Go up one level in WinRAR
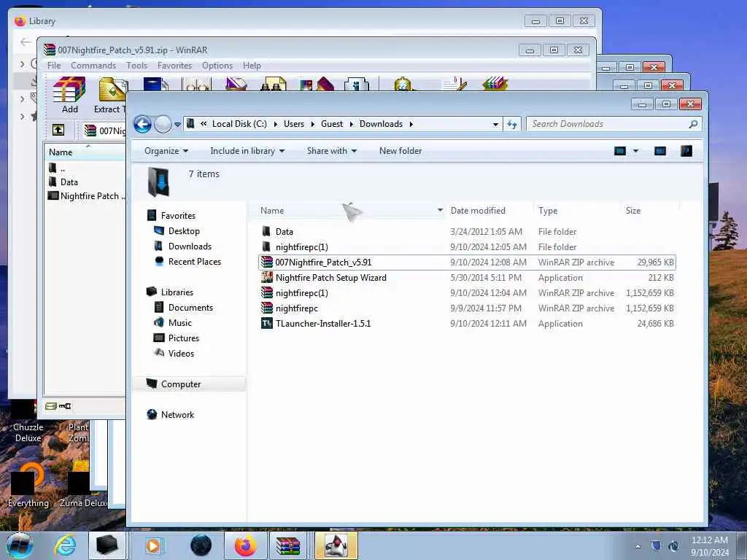Viewport: 747px width, 560px height. 58,130
